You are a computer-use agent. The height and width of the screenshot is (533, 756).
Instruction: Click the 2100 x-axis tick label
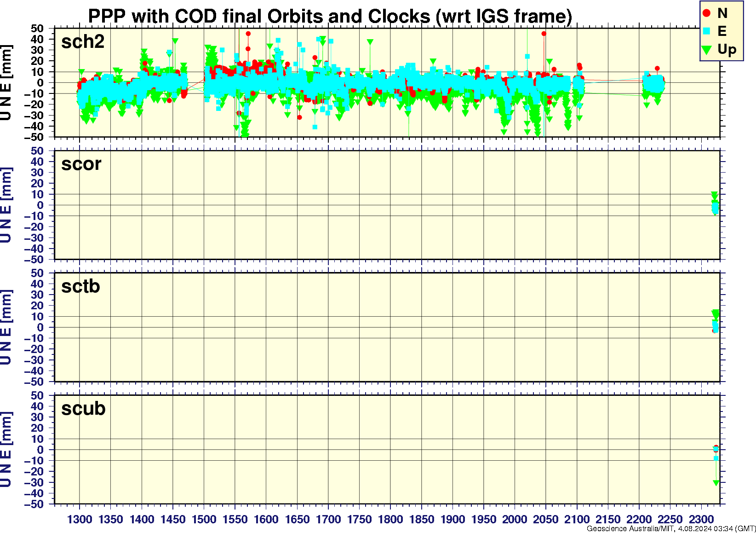coord(577,519)
